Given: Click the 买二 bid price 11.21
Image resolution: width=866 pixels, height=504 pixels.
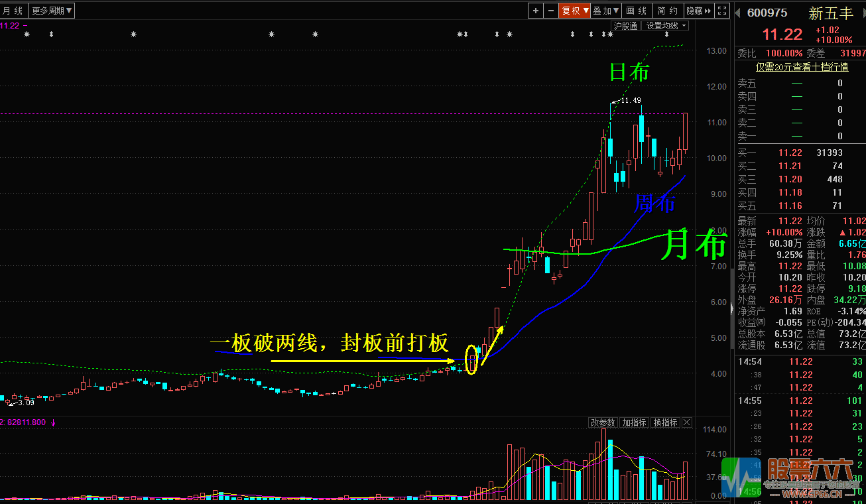Looking at the screenshot, I should coord(790,166).
